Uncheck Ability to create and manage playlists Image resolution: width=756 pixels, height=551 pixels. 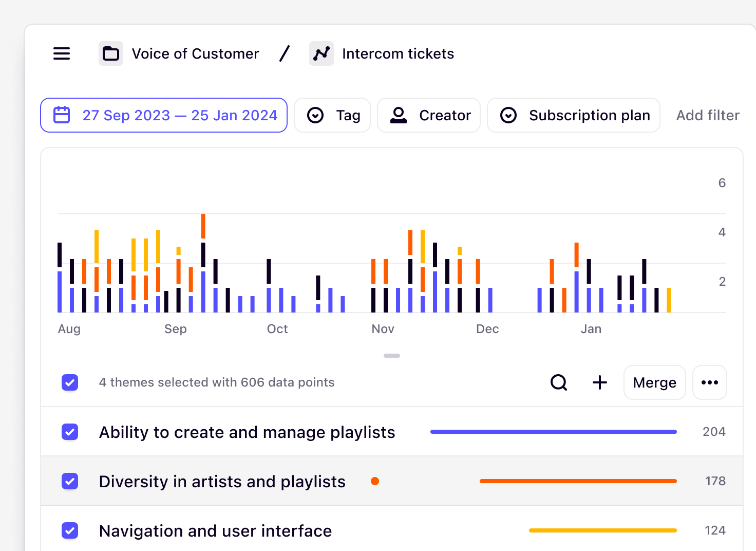click(x=70, y=432)
